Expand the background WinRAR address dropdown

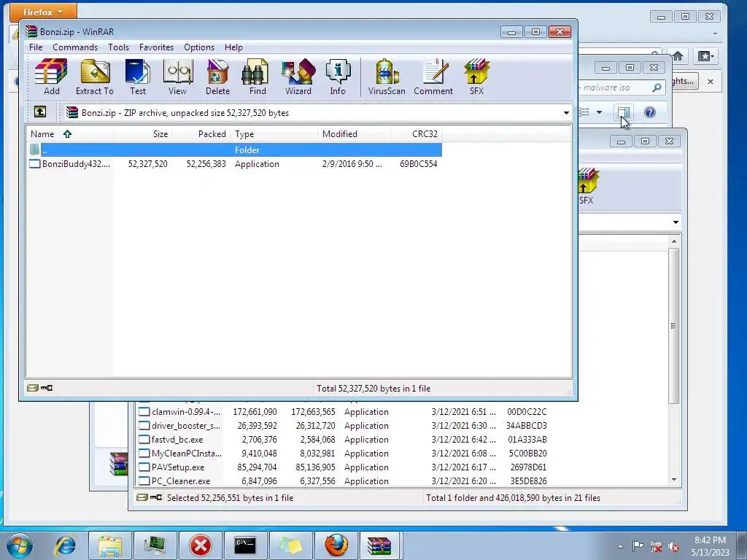[676, 222]
